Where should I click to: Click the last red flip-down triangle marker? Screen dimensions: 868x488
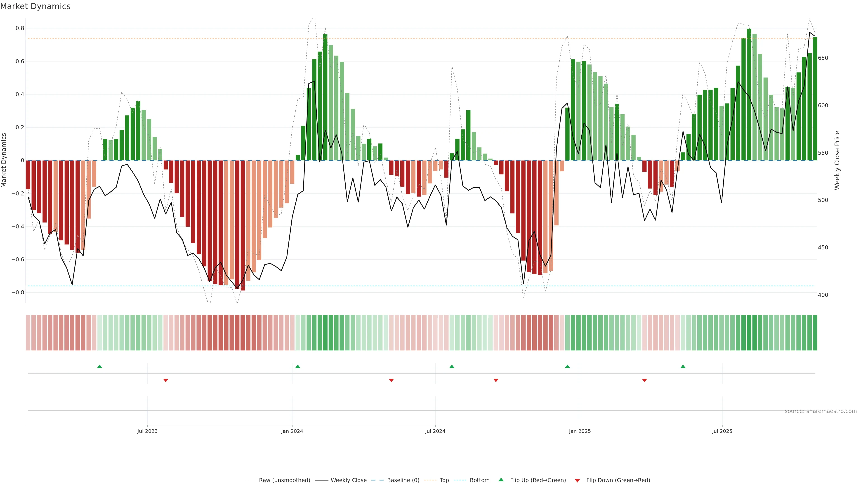pyautogui.click(x=645, y=380)
